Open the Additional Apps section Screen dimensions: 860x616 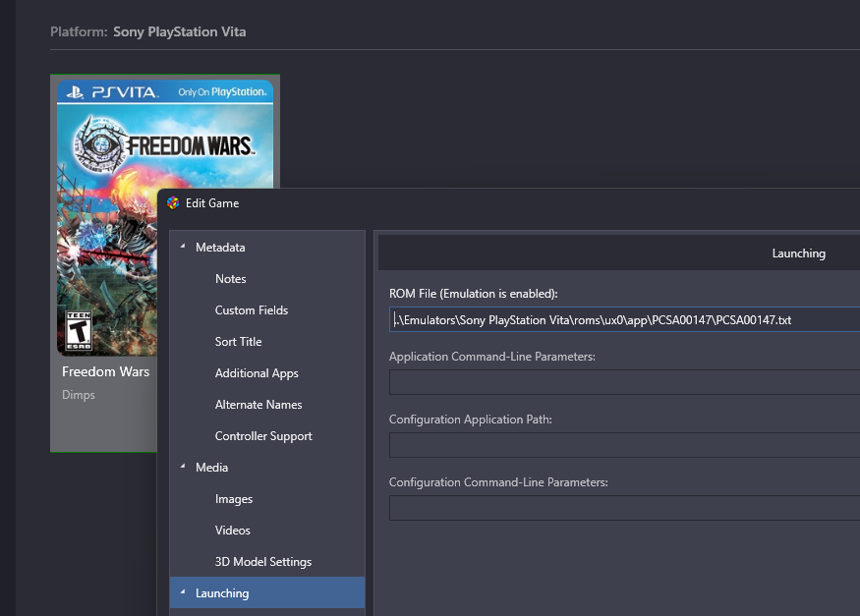[257, 373]
